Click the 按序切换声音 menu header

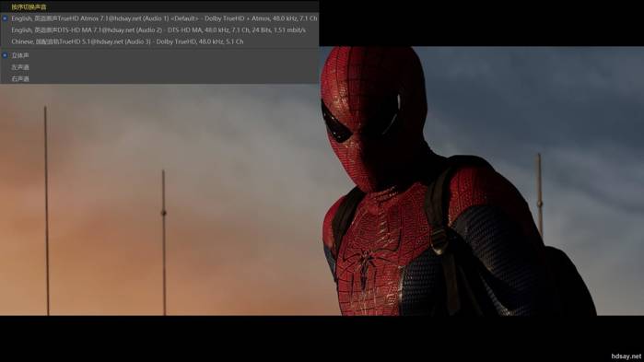[x=29, y=7]
